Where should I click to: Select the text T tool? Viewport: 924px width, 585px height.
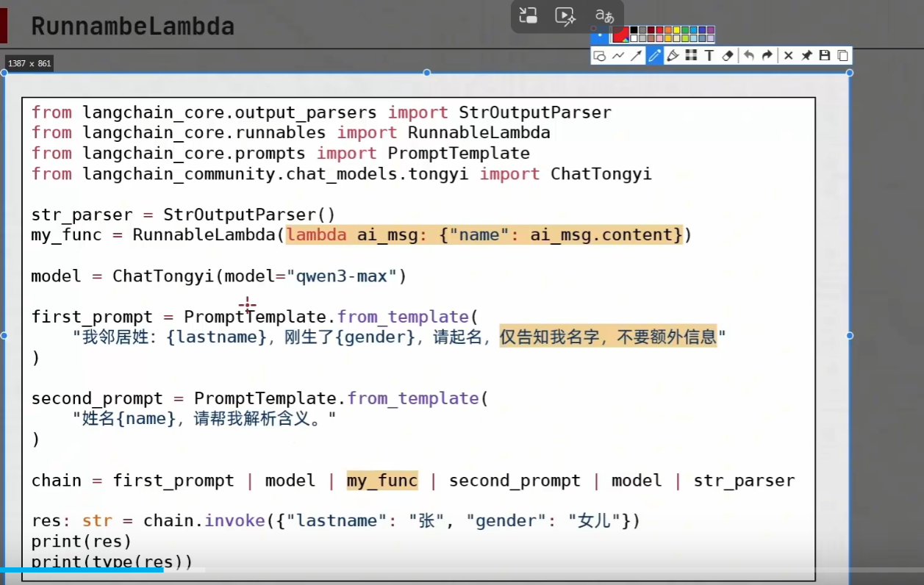click(709, 56)
